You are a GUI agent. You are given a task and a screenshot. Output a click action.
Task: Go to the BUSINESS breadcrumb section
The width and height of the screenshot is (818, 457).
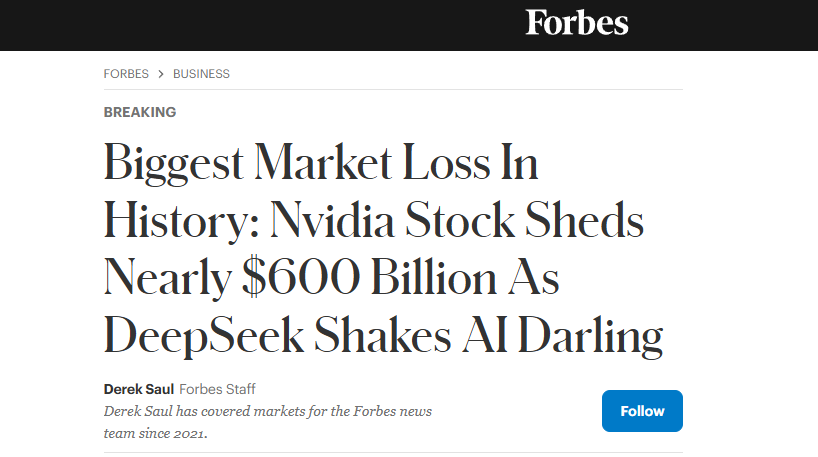tap(201, 74)
